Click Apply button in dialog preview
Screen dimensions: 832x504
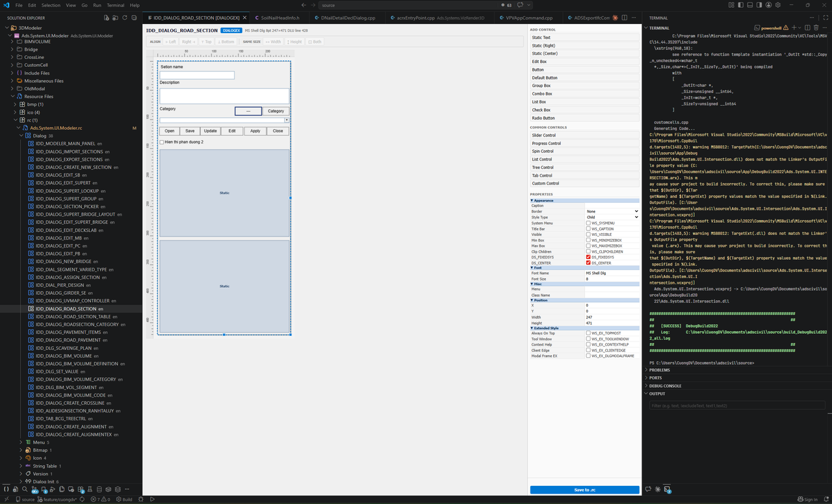pyautogui.click(x=255, y=131)
